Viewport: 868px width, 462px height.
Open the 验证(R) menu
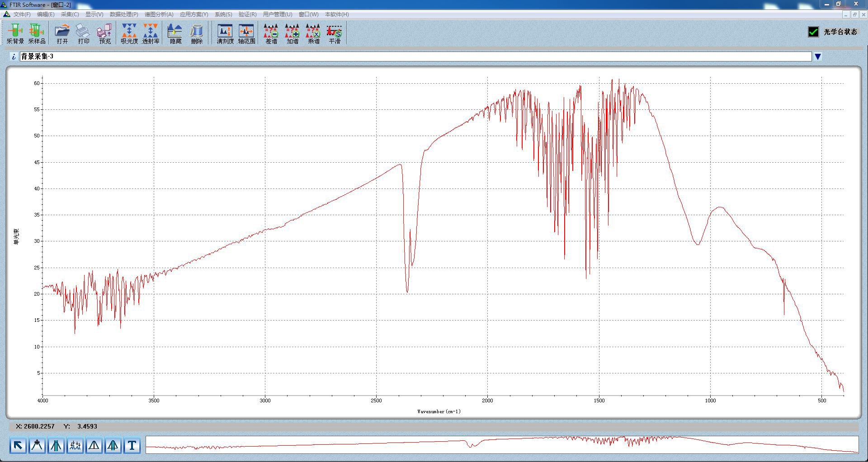247,14
